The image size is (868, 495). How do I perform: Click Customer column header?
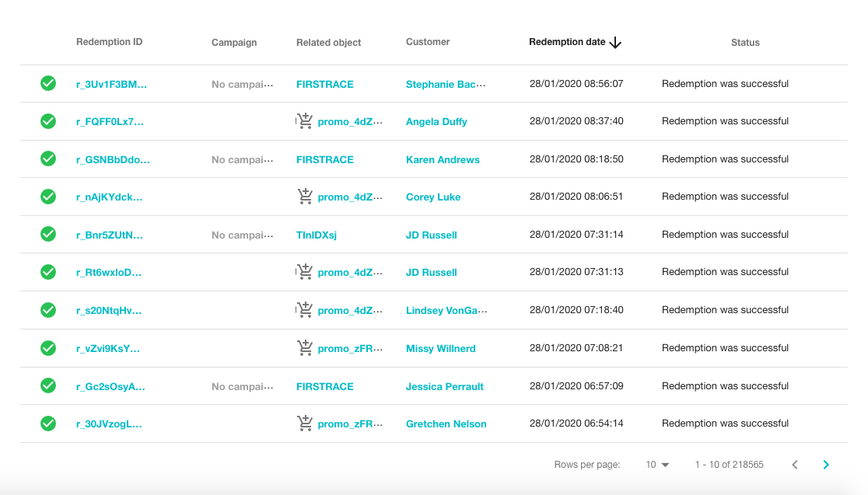click(428, 42)
